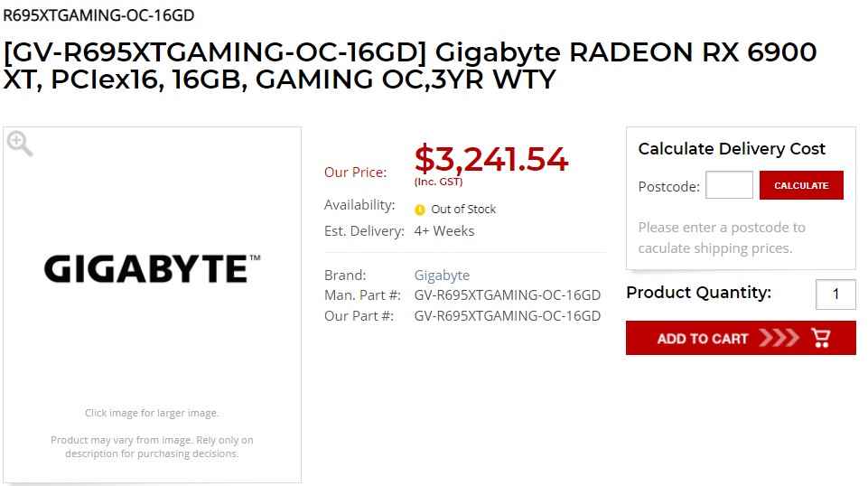868x486 pixels.
Task: Click the product title heading
Action: tap(410, 65)
